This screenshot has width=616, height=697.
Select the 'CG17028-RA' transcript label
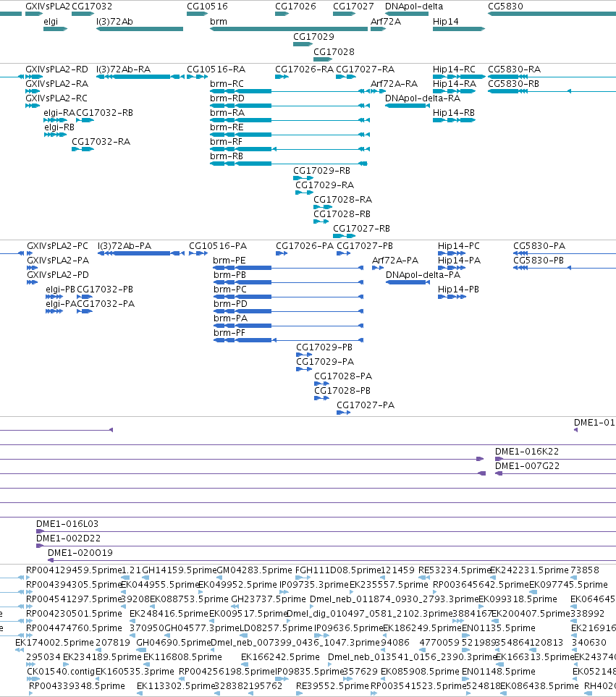point(342,200)
